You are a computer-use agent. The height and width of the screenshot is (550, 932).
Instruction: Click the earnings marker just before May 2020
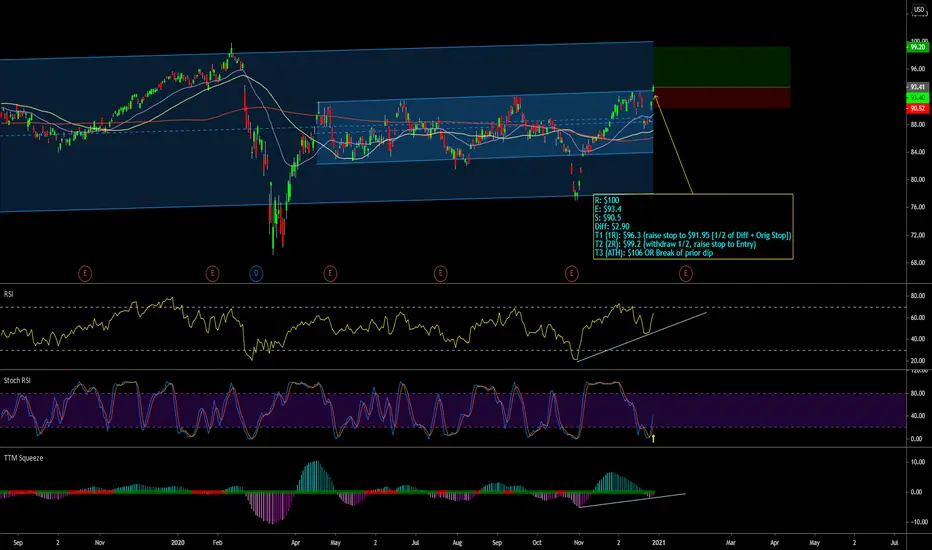pos(330,274)
